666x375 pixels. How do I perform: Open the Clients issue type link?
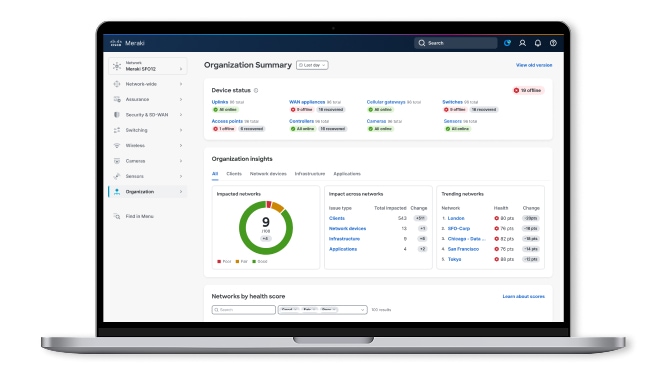point(337,218)
